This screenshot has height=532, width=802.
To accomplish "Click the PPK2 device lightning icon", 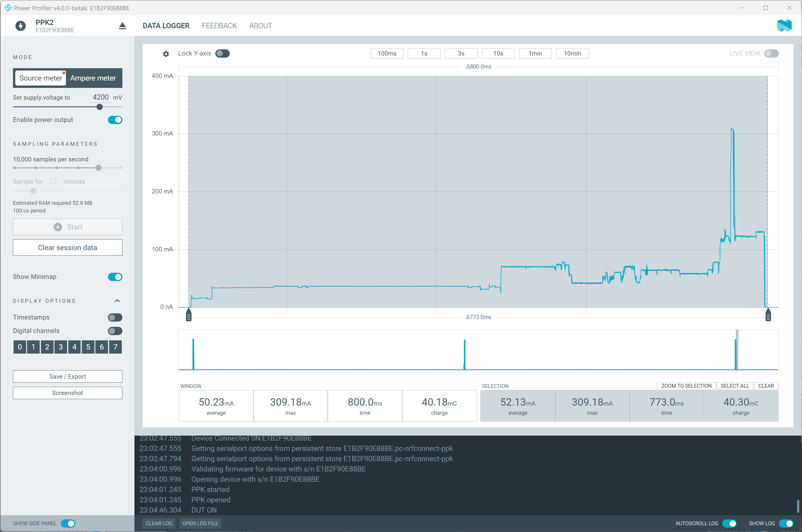I will coord(21,26).
